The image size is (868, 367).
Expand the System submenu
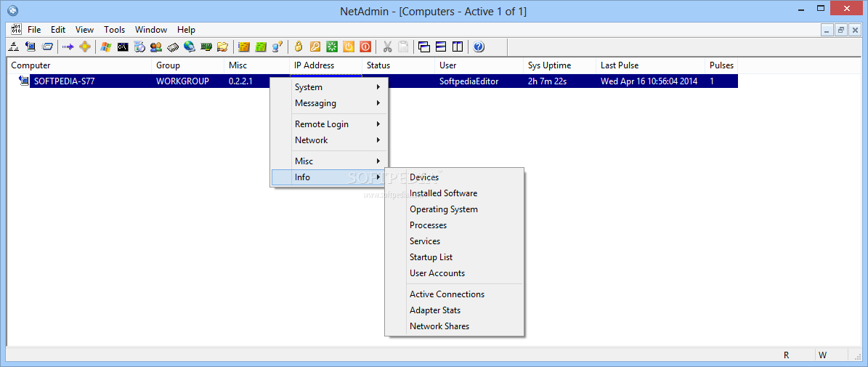tap(329, 87)
